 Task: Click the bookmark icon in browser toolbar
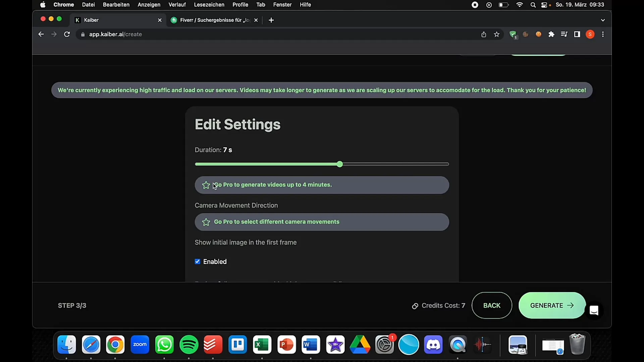tap(497, 34)
